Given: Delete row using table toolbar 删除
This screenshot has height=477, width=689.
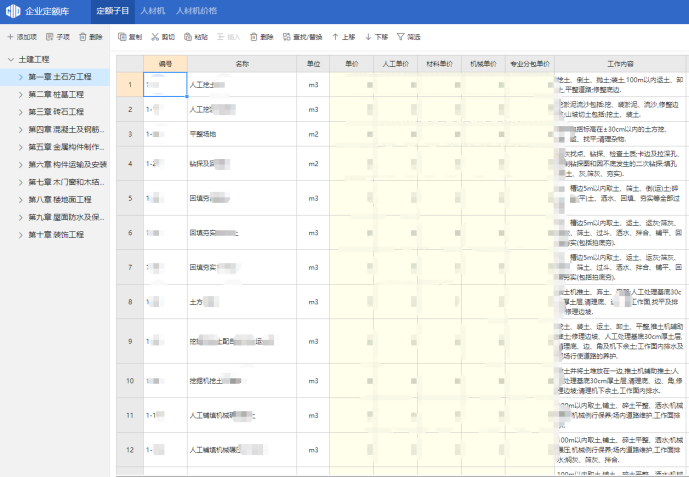Looking at the screenshot, I should coord(252,37).
